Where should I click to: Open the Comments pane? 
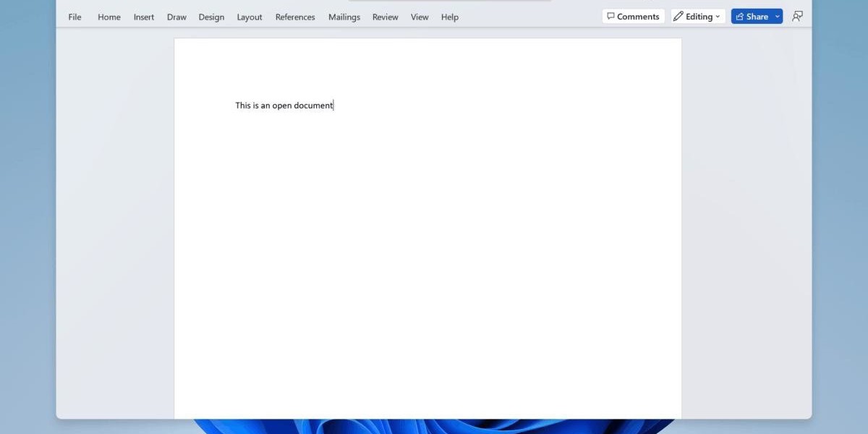[x=633, y=17]
